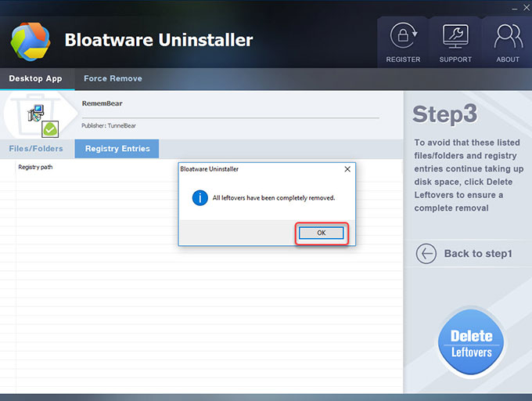Click the Registry path column header
This screenshot has width=532, height=401.
coord(35,167)
